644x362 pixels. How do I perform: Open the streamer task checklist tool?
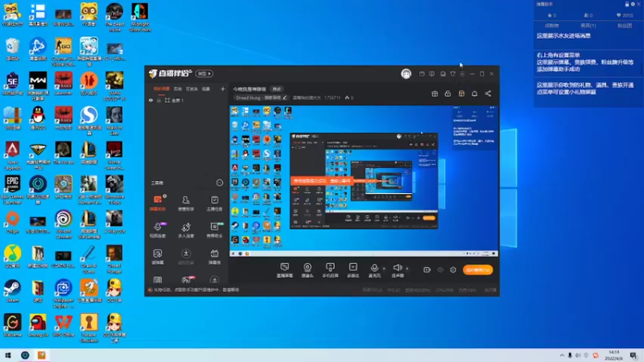click(214, 203)
